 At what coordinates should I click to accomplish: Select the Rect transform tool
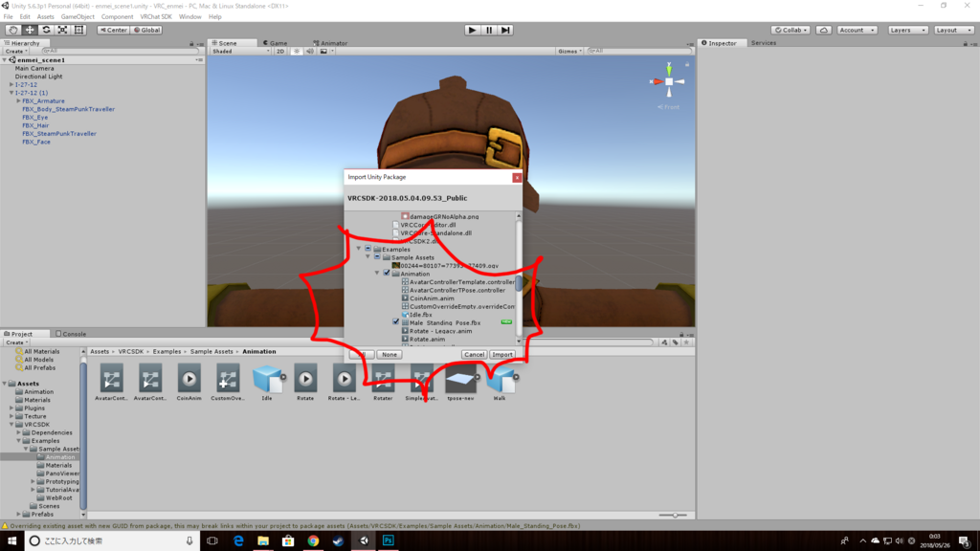pos(80,30)
